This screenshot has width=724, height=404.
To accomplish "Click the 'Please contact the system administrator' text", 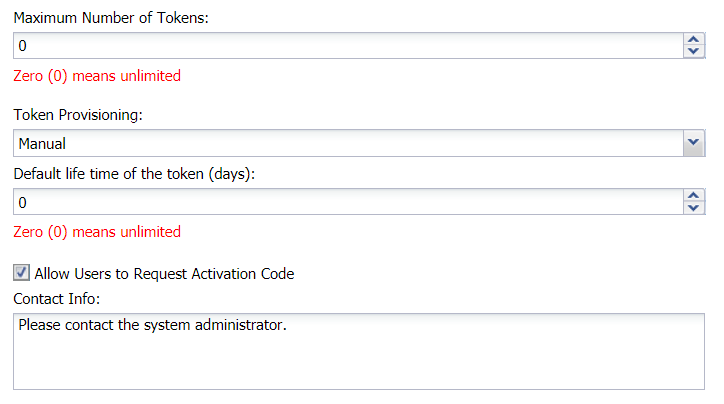I will (152, 325).
